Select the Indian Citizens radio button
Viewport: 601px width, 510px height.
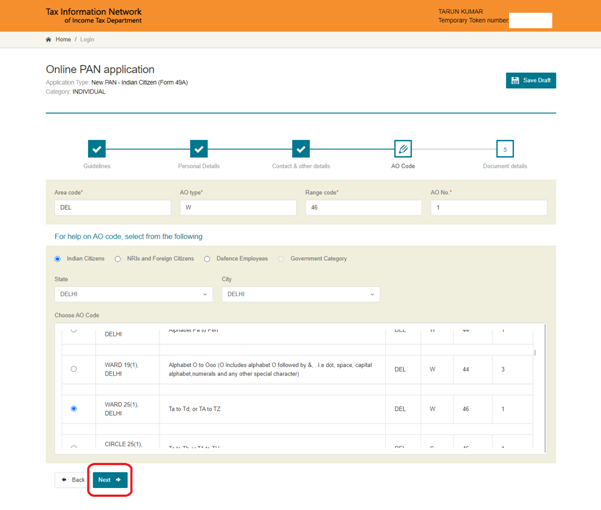pos(58,259)
